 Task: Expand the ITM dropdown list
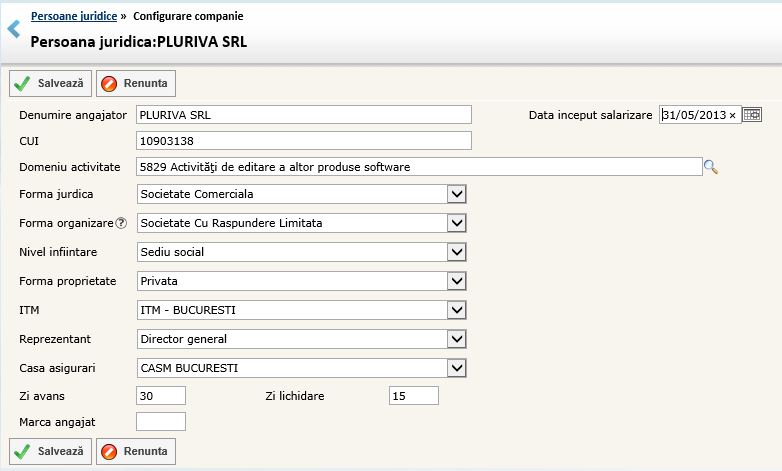click(457, 310)
